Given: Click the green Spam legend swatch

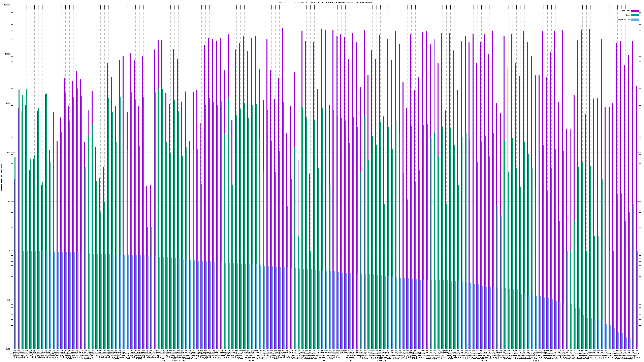Looking at the screenshot, I should [635, 15].
